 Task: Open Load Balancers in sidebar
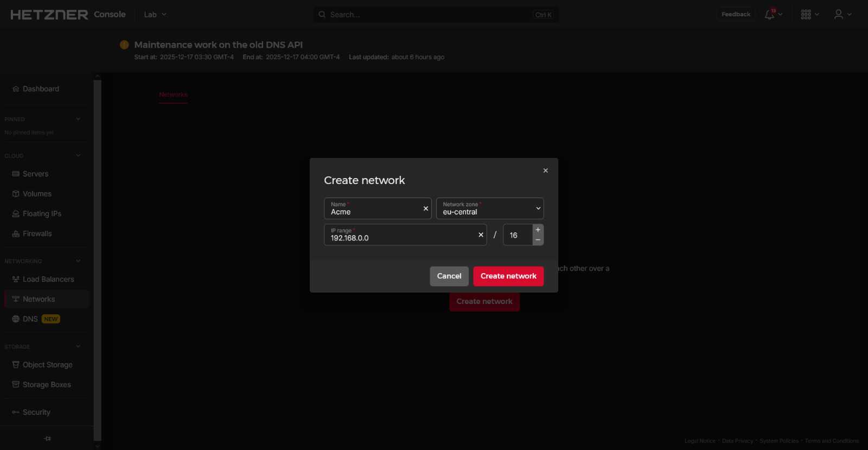click(48, 279)
